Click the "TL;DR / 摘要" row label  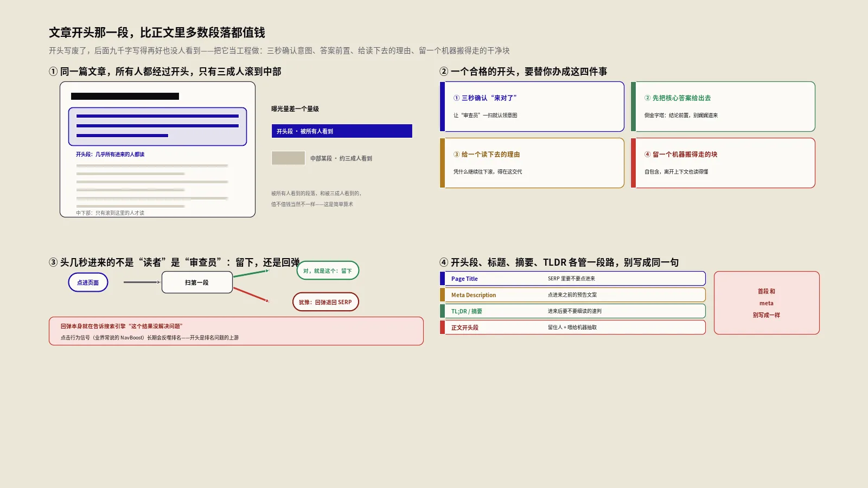(x=467, y=311)
